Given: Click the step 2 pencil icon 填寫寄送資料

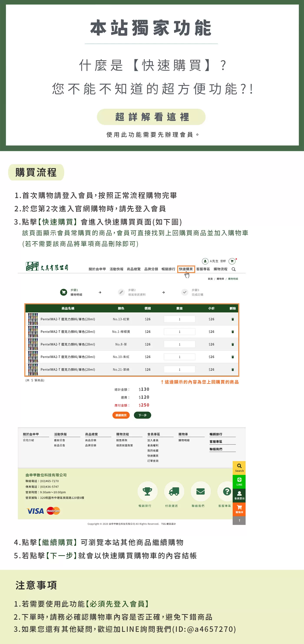Looking at the screenshot, I should (x=121, y=292).
